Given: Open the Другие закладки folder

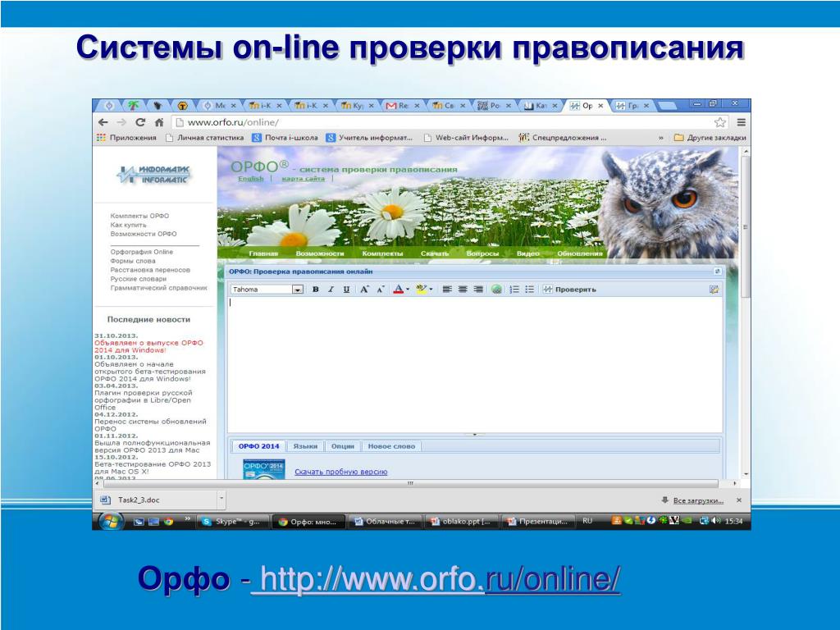Looking at the screenshot, I should tap(710, 138).
